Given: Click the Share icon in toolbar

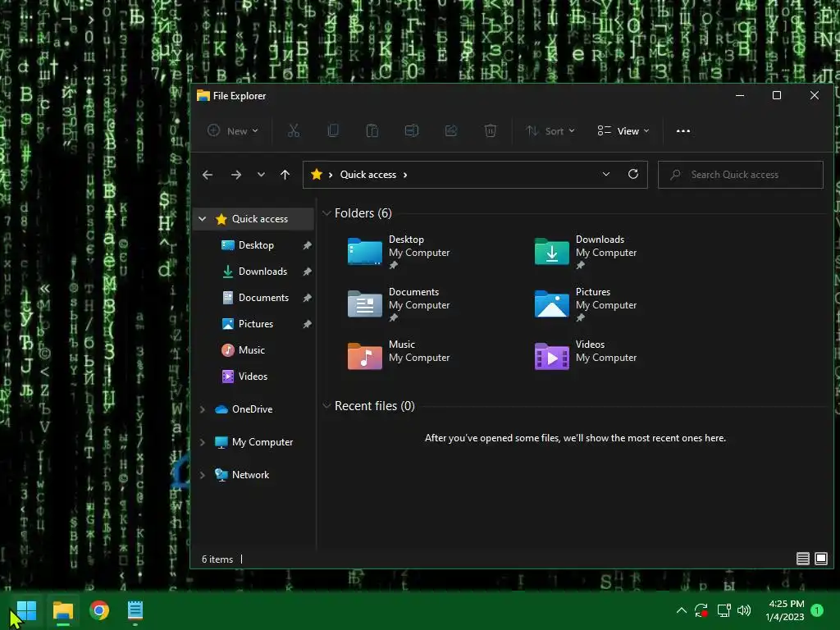Looking at the screenshot, I should (x=451, y=130).
